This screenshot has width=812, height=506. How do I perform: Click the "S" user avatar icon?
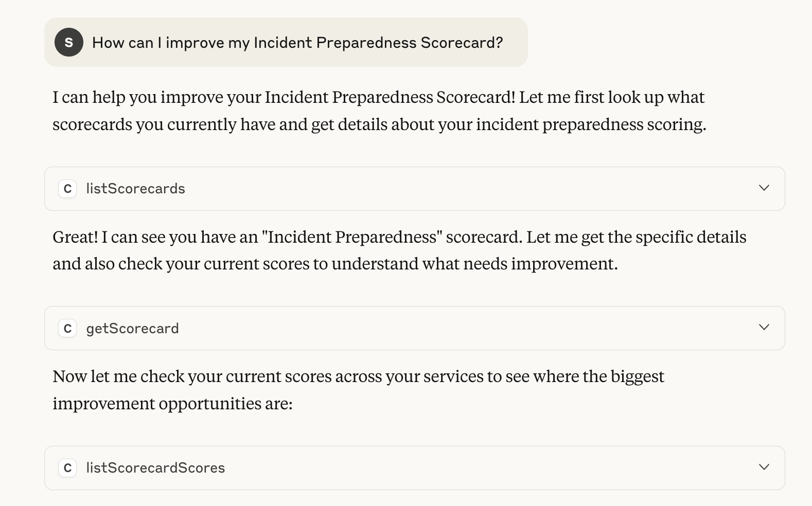[x=69, y=42]
